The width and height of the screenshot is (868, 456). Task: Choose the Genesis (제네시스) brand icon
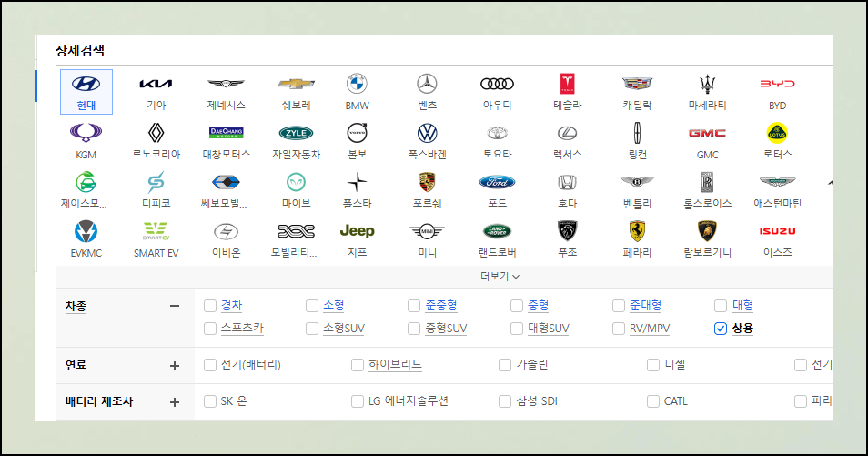click(x=226, y=84)
